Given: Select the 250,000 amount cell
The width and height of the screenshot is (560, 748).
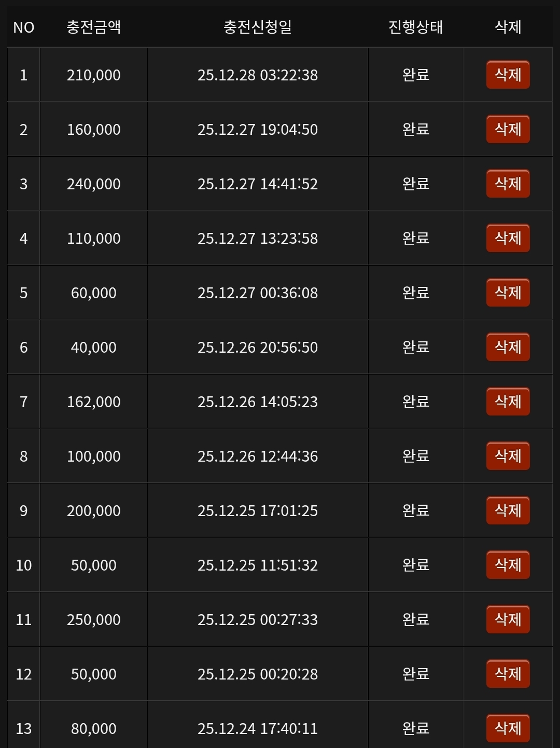Looking at the screenshot, I should pyautogui.click(x=94, y=620).
